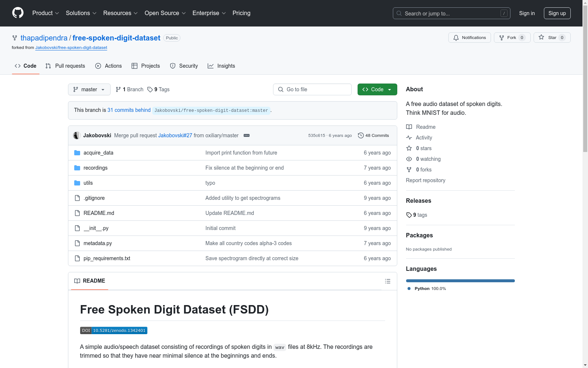Open the Python 100.0% language link
This screenshot has width=588, height=368.
tap(427, 289)
